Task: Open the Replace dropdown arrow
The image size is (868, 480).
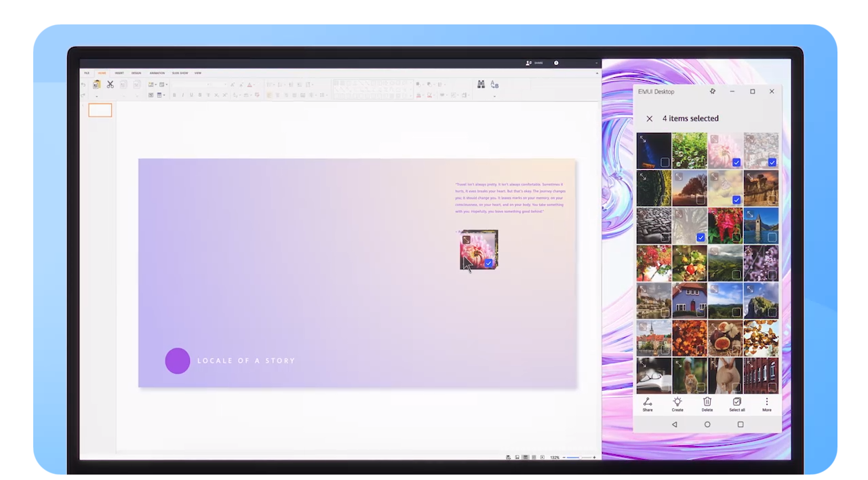Action: point(494,96)
